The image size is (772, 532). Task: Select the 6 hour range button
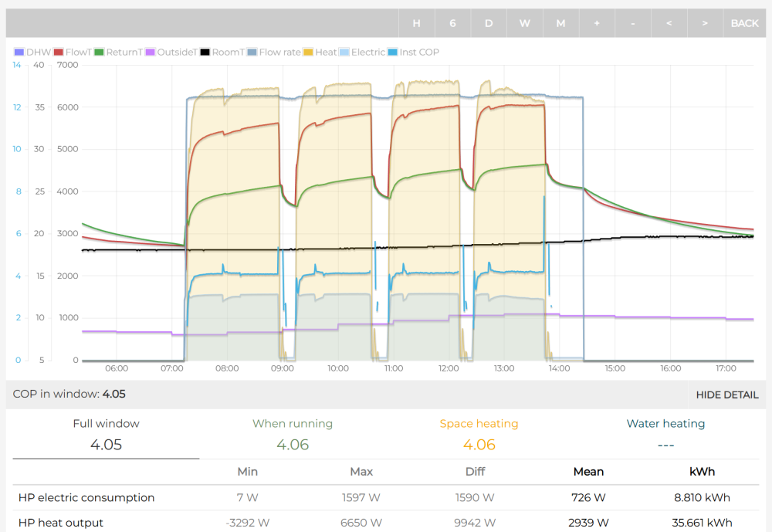(x=452, y=23)
